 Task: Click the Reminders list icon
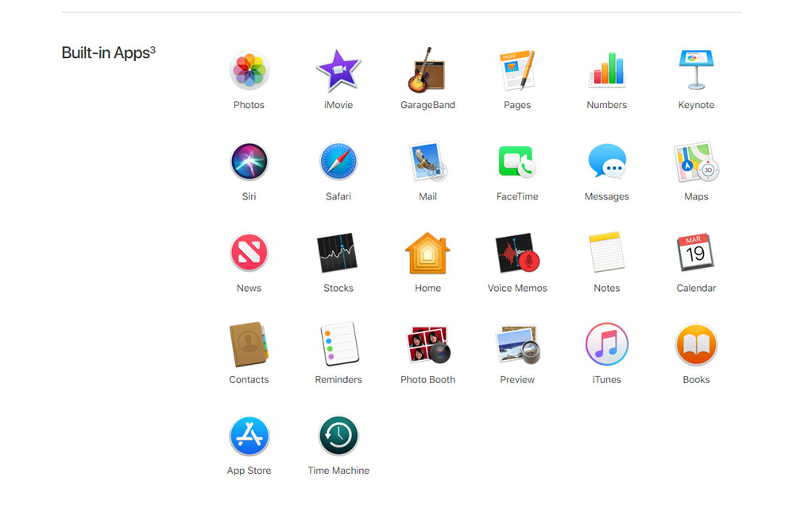pyautogui.click(x=339, y=344)
